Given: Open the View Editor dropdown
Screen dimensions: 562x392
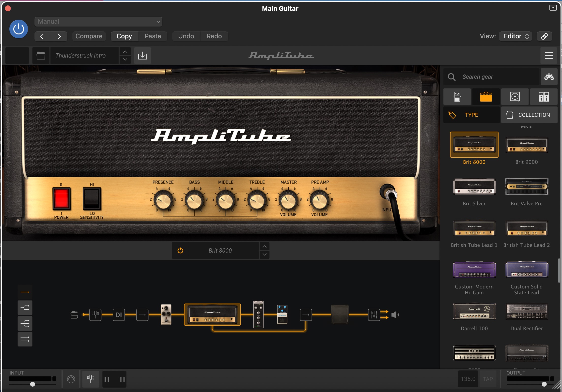Looking at the screenshot, I should pos(516,36).
